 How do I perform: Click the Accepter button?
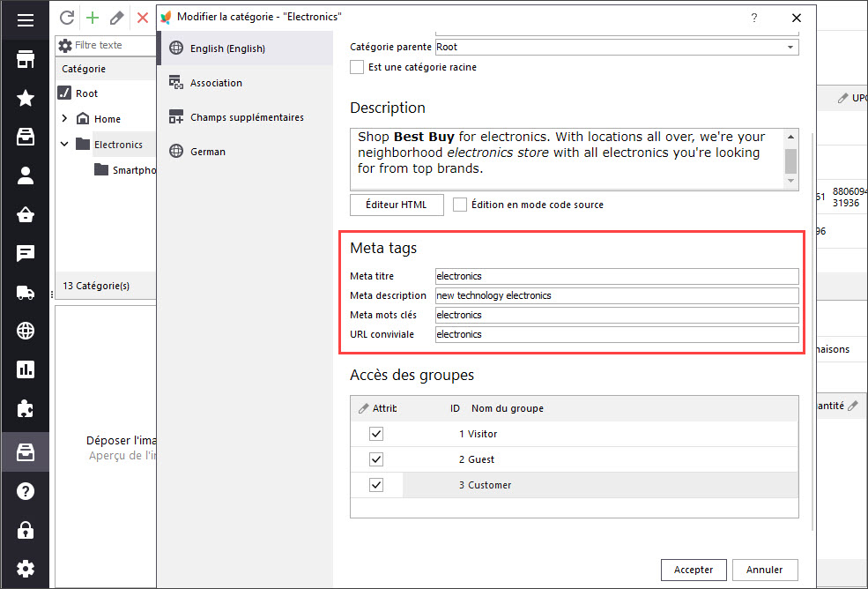pyautogui.click(x=693, y=570)
